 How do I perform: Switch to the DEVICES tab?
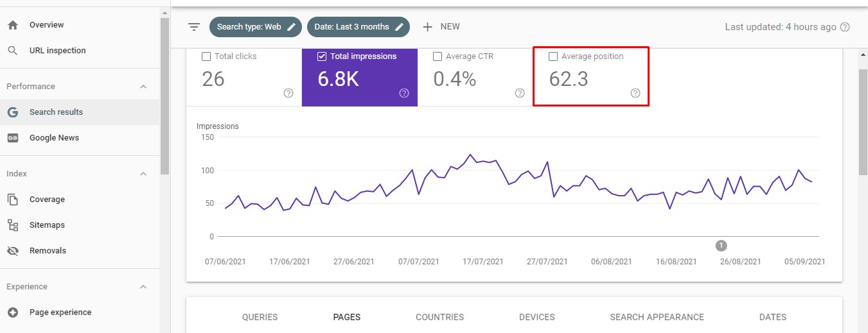pyautogui.click(x=537, y=317)
